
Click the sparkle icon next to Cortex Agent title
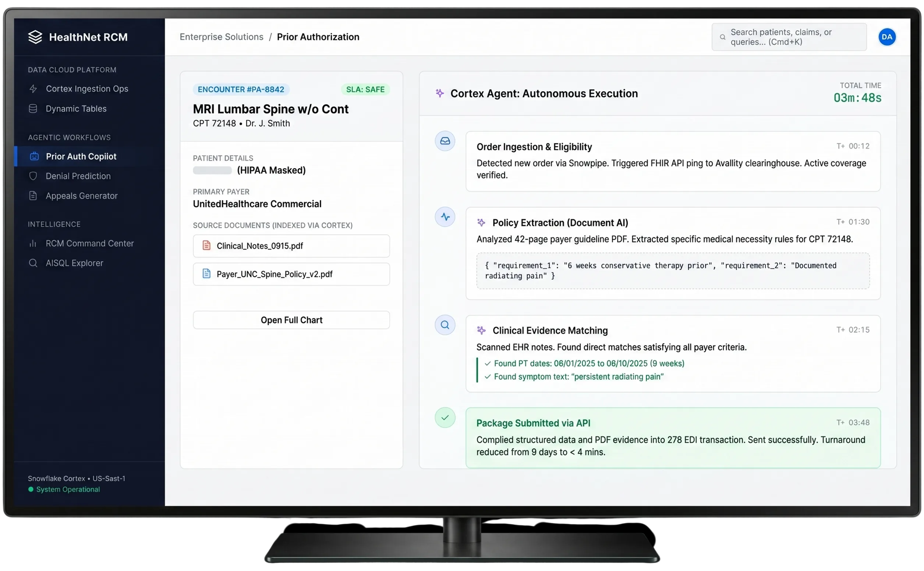(x=439, y=93)
